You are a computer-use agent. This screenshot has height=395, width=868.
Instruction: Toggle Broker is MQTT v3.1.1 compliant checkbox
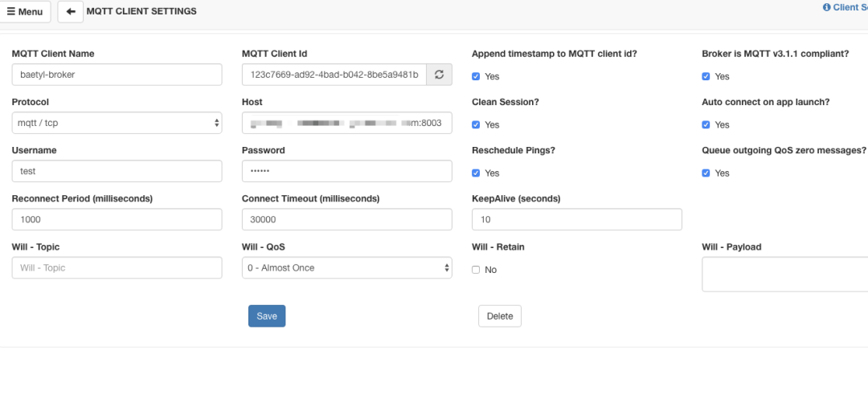coord(706,76)
